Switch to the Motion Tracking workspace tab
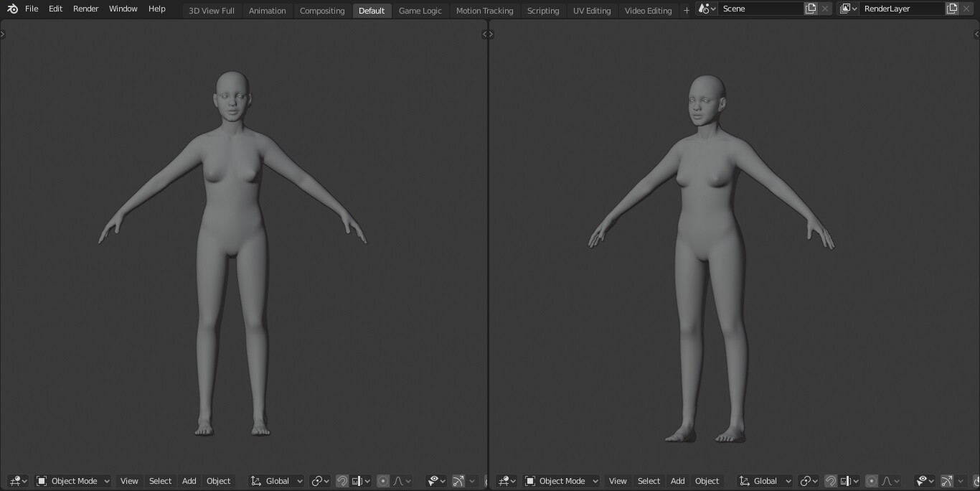Viewport: 980px width, 491px height. [x=484, y=11]
